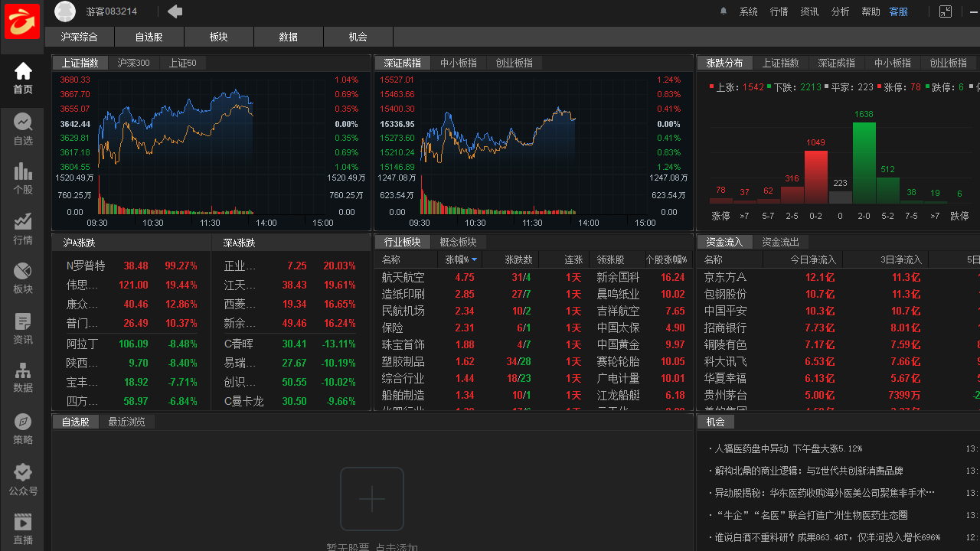The height and width of the screenshot is (551, 980).
Task: Select the 沪深300 chart tab
Action: [x=134, y=63]
